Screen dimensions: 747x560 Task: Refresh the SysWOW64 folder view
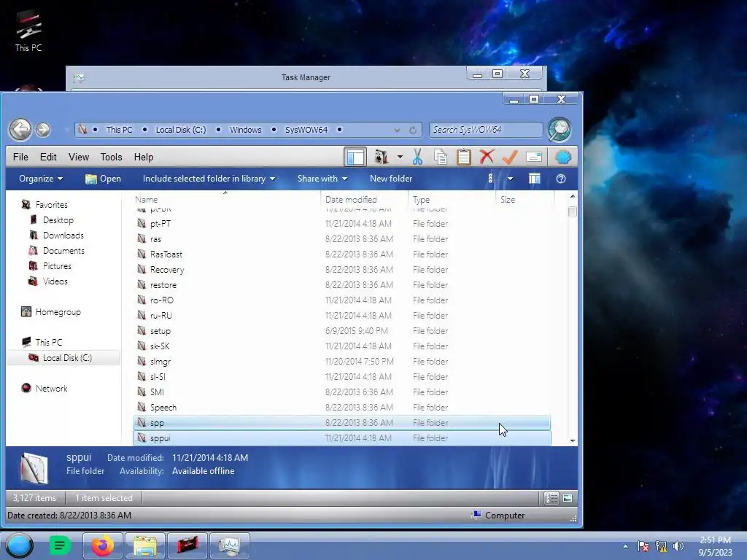413,130
